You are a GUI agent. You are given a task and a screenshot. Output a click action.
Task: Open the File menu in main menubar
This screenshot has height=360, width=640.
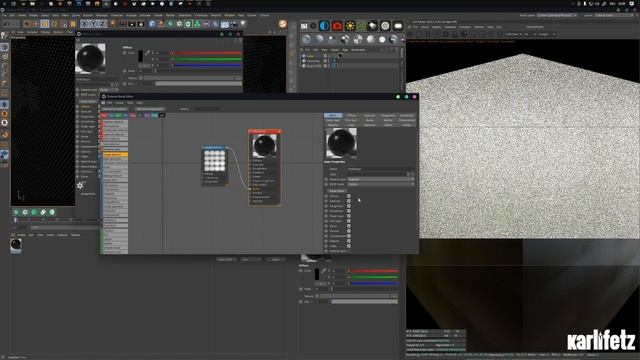coord(4,15)
